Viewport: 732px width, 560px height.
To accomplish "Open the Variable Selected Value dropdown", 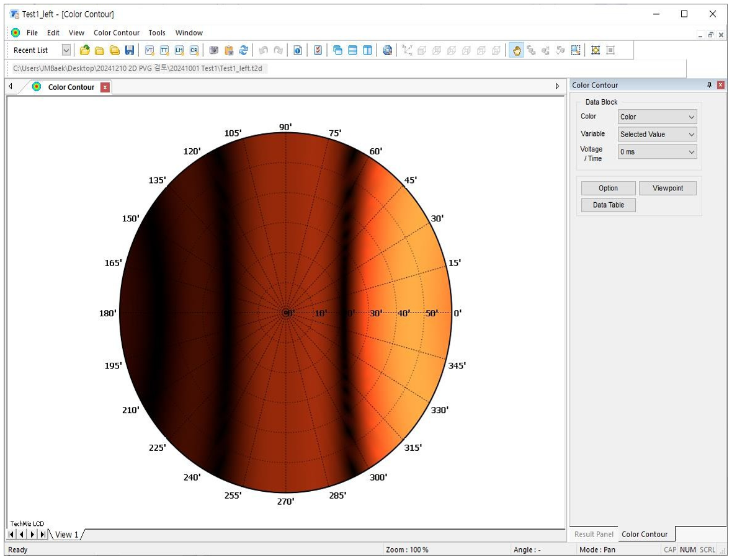I will point(657,134).
